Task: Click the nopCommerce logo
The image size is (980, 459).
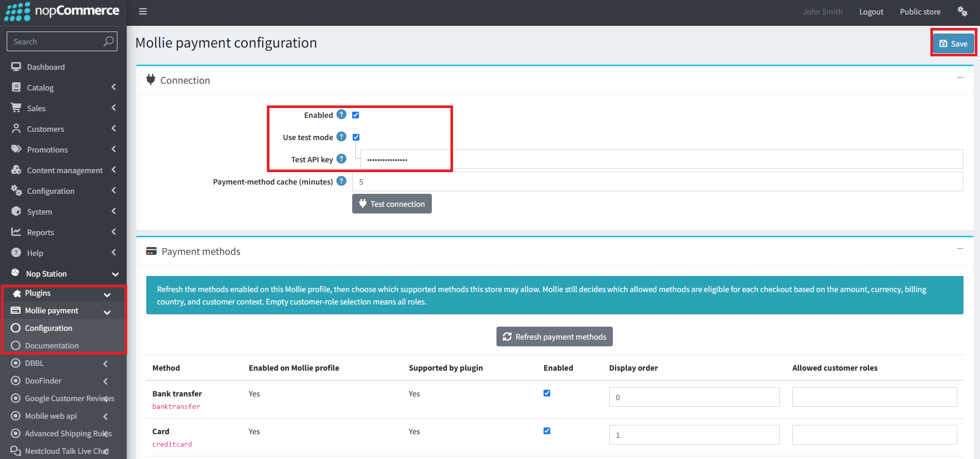Action: [x=62, y=11]
